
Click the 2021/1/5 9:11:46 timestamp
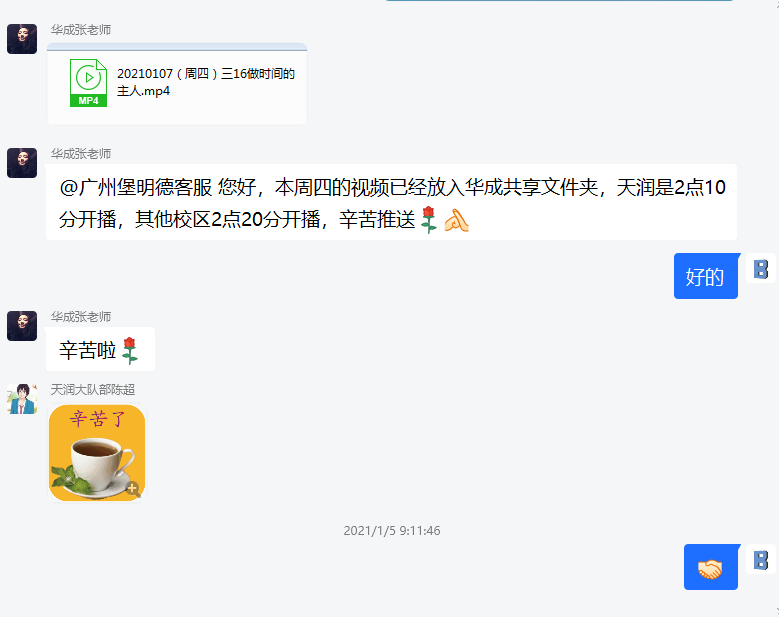pyautogui.click(x=391, y=531)
